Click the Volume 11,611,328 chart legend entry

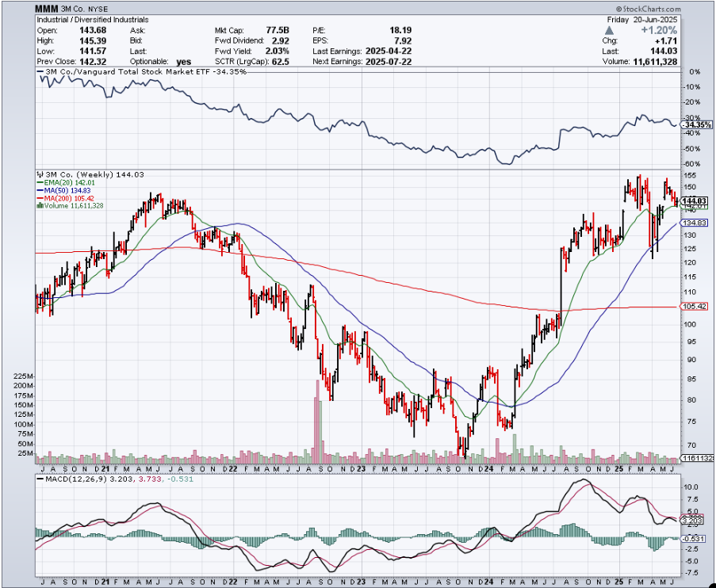tap(70, 206)
